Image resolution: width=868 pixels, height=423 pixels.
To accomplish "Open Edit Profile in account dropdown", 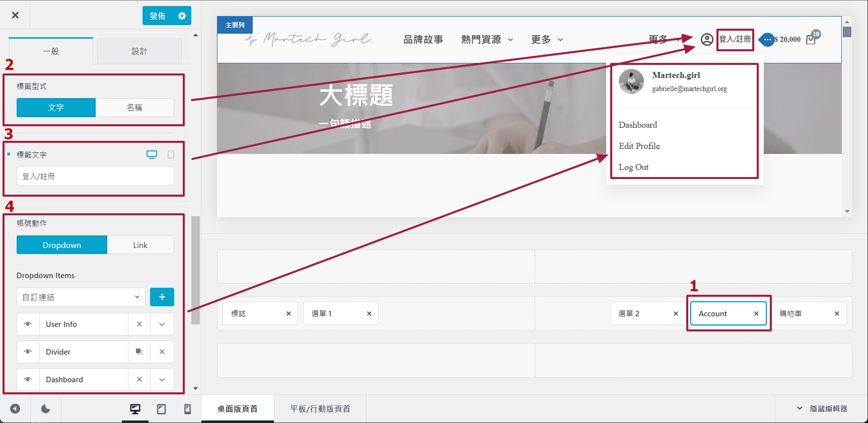I will coord(639,146).
